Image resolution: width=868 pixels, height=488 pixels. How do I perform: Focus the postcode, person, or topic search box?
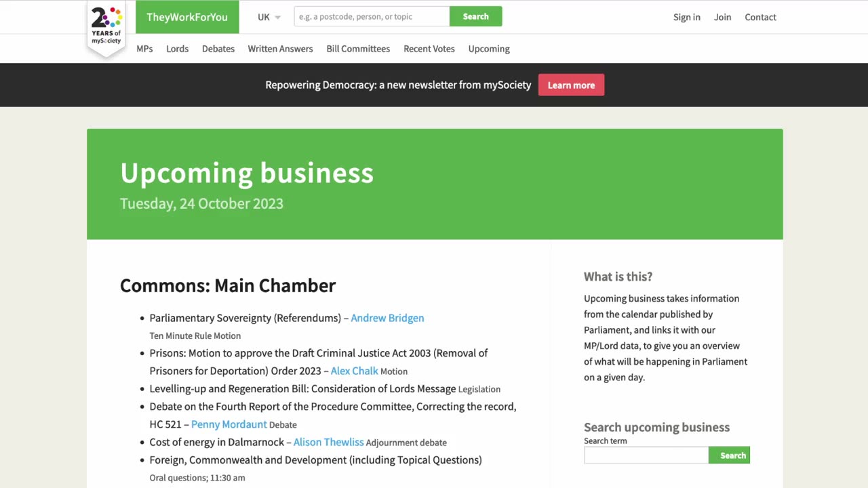tap(372, 16)
